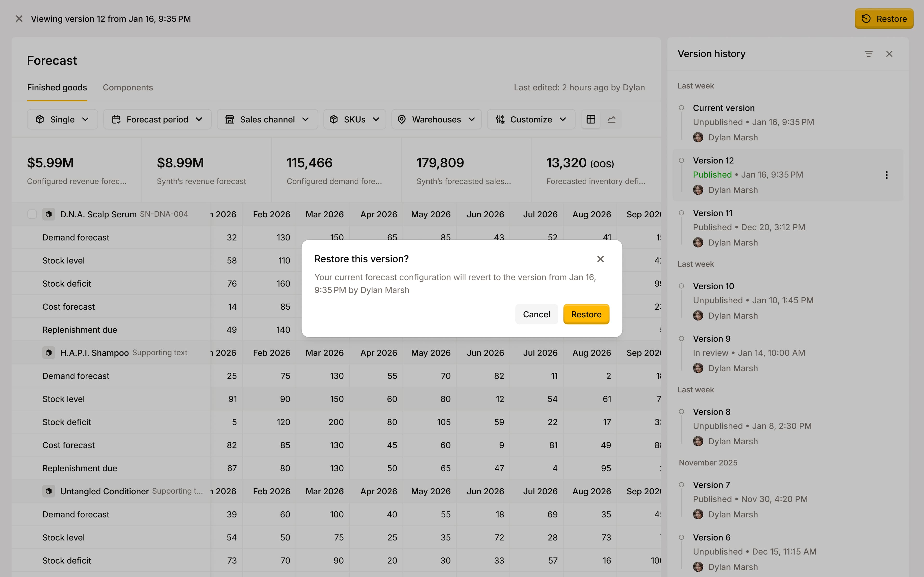924x577 pixels.
Task: Select the Finished goods tab
Action: 57,87
